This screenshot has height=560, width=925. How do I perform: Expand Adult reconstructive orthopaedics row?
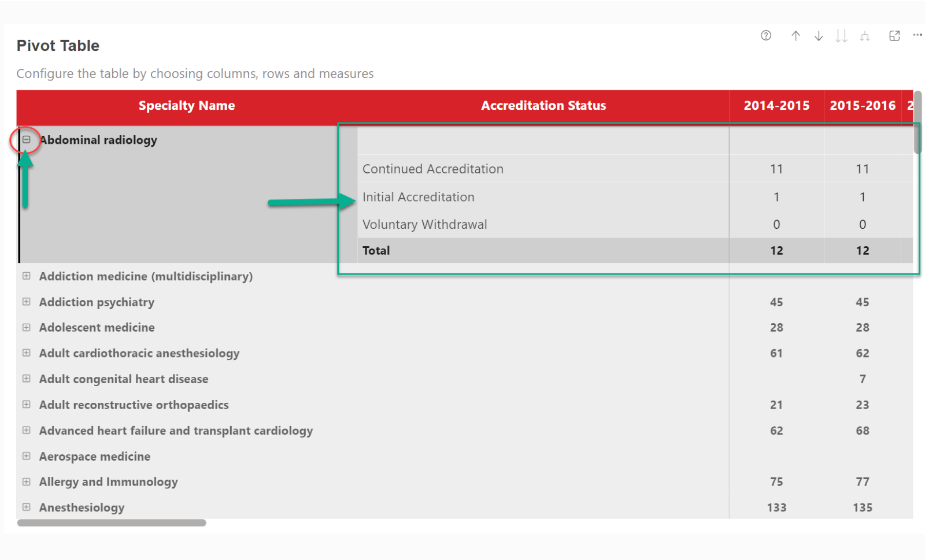pyautogui.click(x=27, y=405)
